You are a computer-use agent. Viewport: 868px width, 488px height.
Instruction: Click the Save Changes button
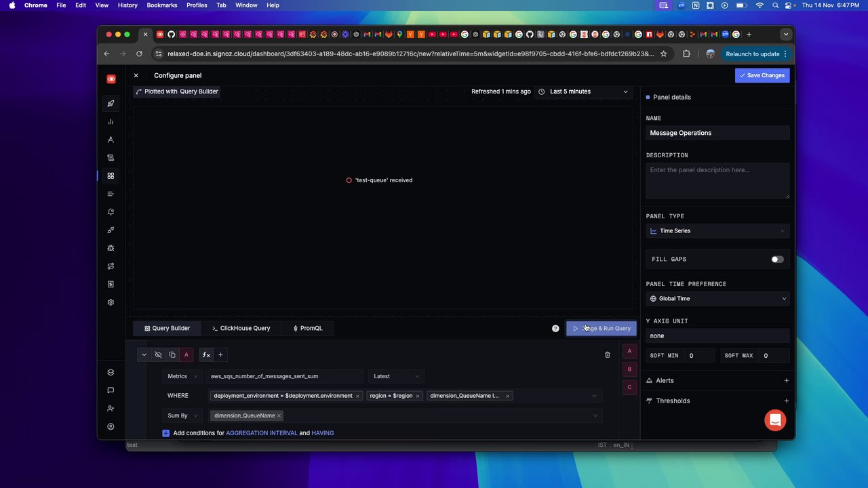762,75
